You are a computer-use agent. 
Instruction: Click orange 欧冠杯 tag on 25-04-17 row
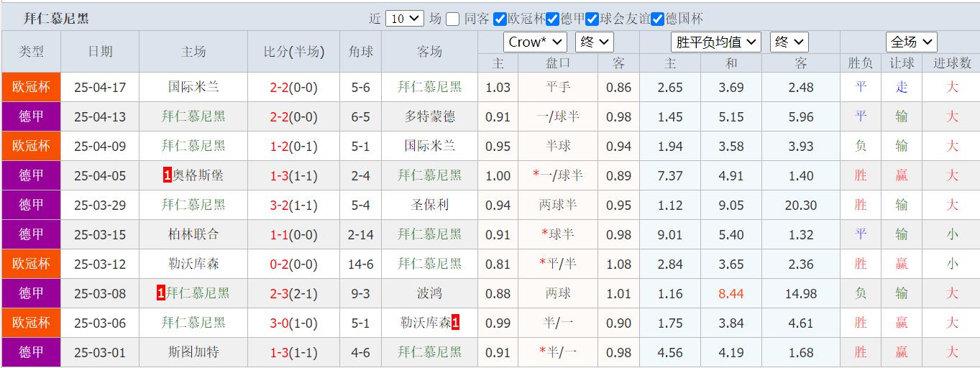(x=31, y=88)
